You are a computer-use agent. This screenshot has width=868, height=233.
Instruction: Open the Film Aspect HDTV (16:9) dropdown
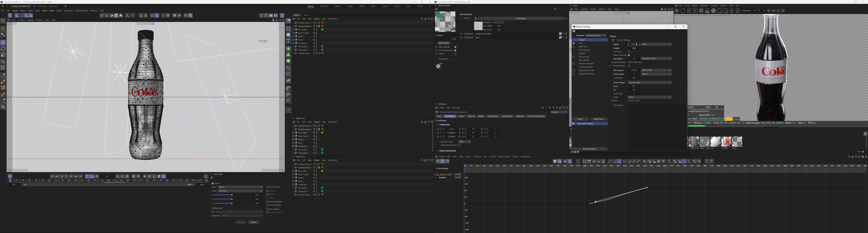tap(656, 70)
